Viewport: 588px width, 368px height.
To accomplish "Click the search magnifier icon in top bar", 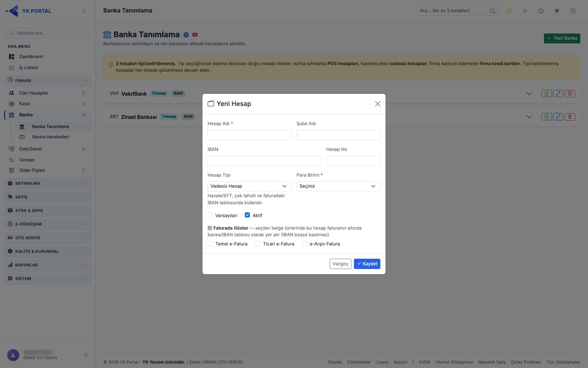I will pos(492,11).
